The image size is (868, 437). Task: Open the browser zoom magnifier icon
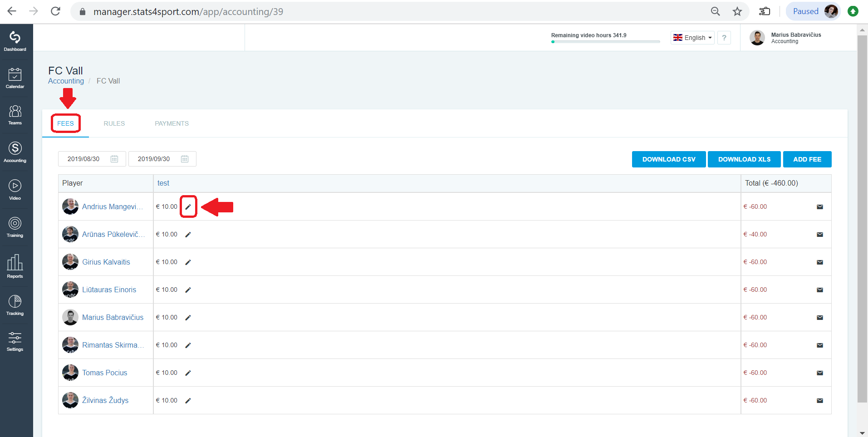pyautogui.click(x=716, y=11)
